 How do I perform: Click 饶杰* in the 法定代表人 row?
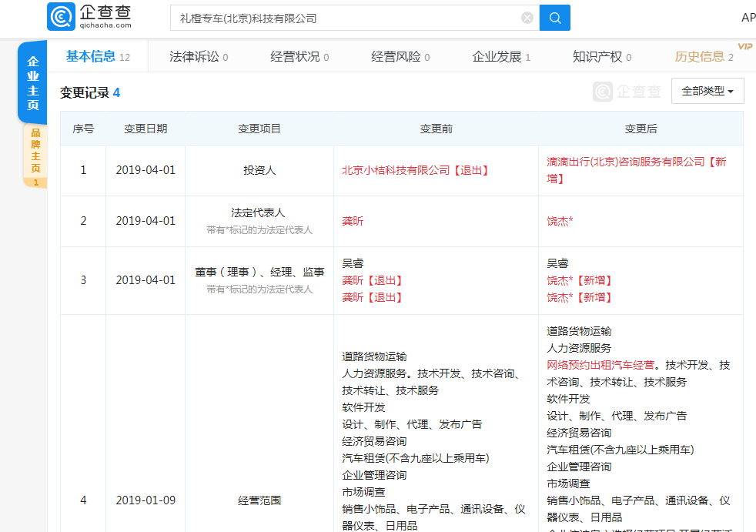click(560, 221)
